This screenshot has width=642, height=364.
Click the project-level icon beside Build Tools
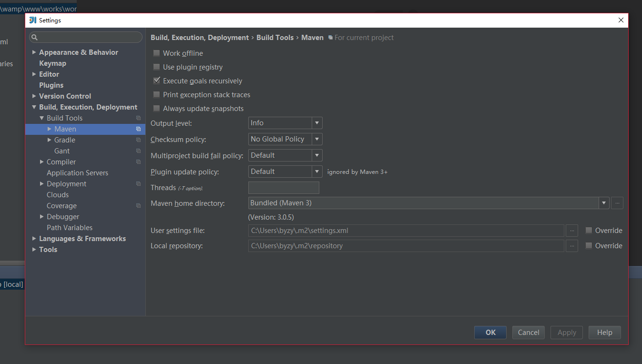138,118
